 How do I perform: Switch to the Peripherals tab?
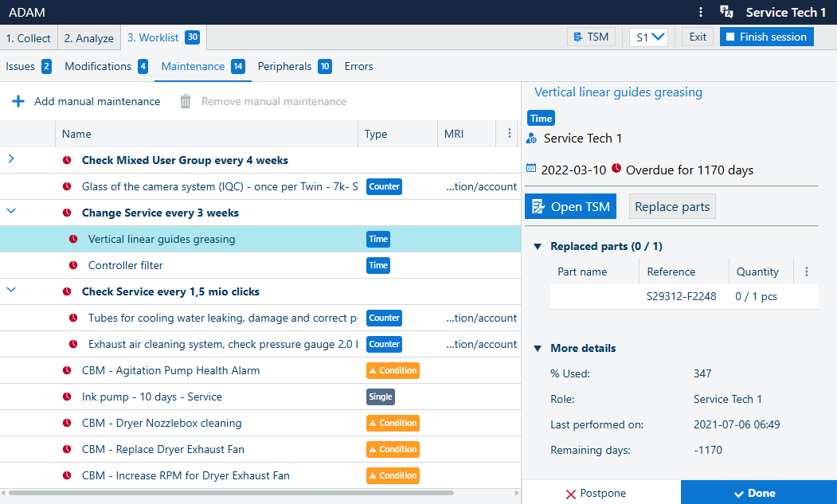(284, 67)
